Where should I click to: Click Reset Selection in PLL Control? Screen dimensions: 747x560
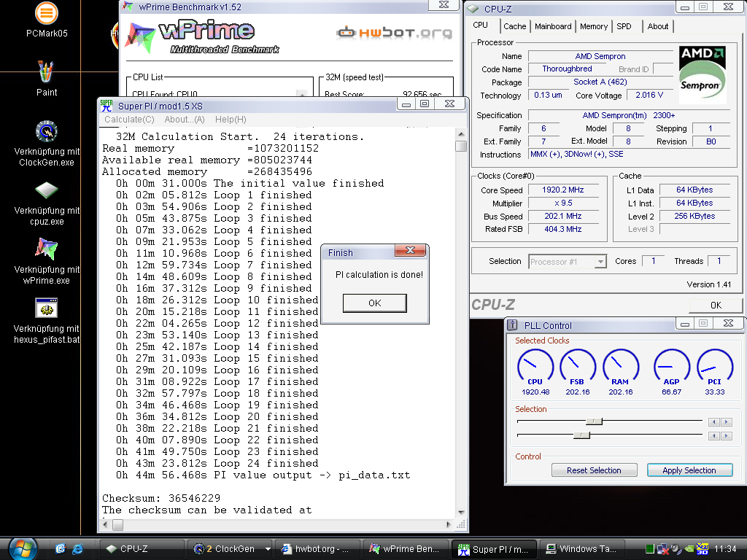594,470
